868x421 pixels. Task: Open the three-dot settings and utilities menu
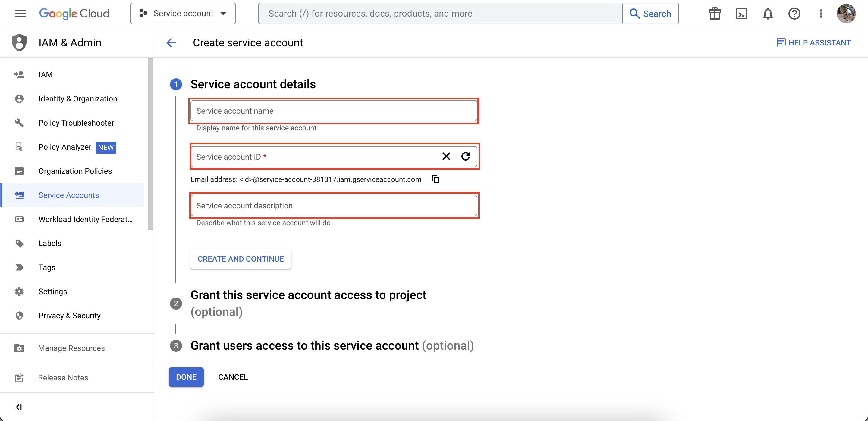click(x=821, y=14)
